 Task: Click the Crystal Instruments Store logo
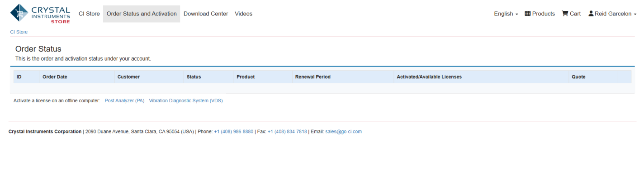click(40, 14)
